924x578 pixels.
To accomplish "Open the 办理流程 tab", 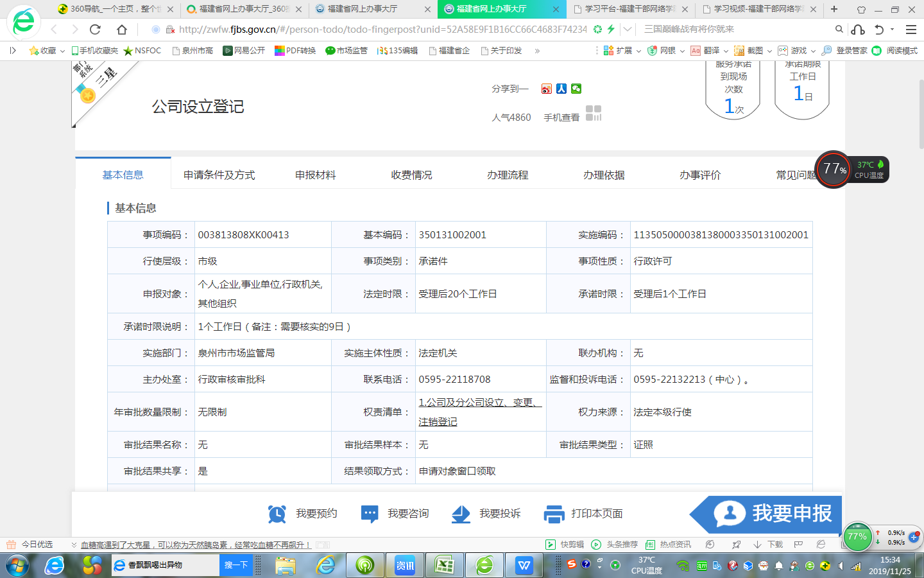I will (x=508, y=175).
